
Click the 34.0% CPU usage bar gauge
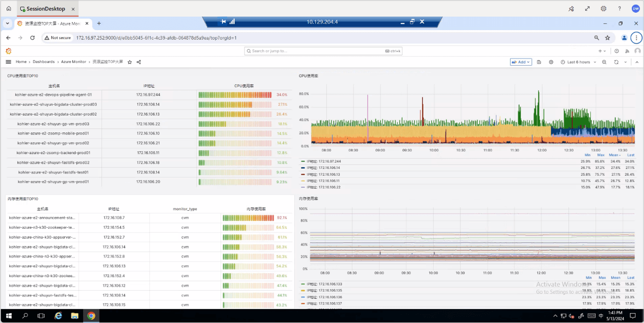235,95
